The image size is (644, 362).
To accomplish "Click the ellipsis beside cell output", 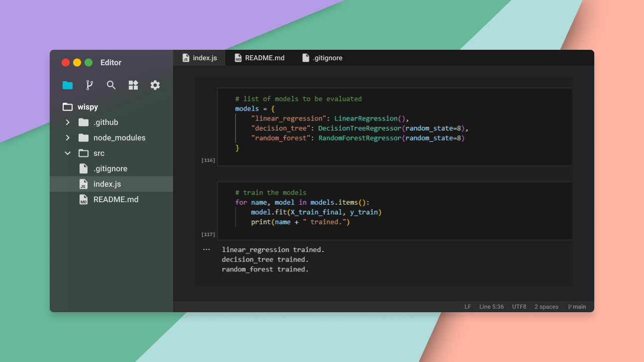I will tap(206, 249).
